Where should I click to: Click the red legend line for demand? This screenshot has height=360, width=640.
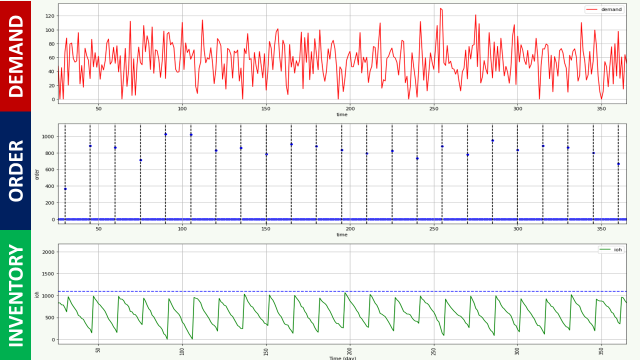(592, 9)
